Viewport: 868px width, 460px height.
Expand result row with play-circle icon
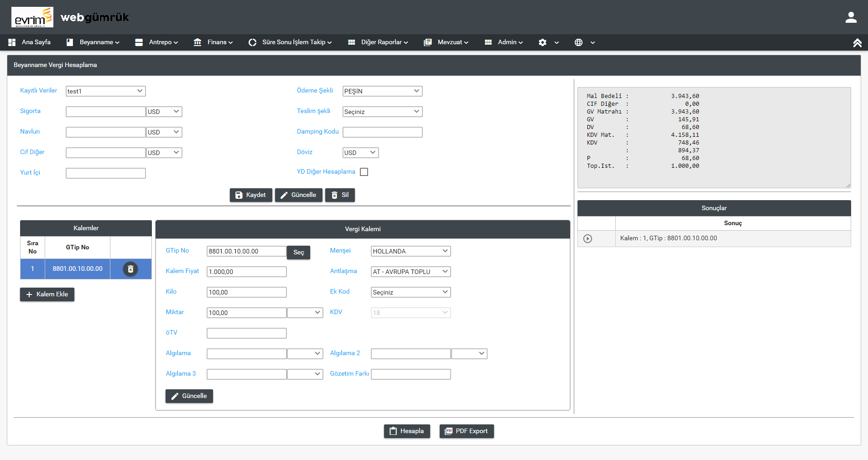588,238
